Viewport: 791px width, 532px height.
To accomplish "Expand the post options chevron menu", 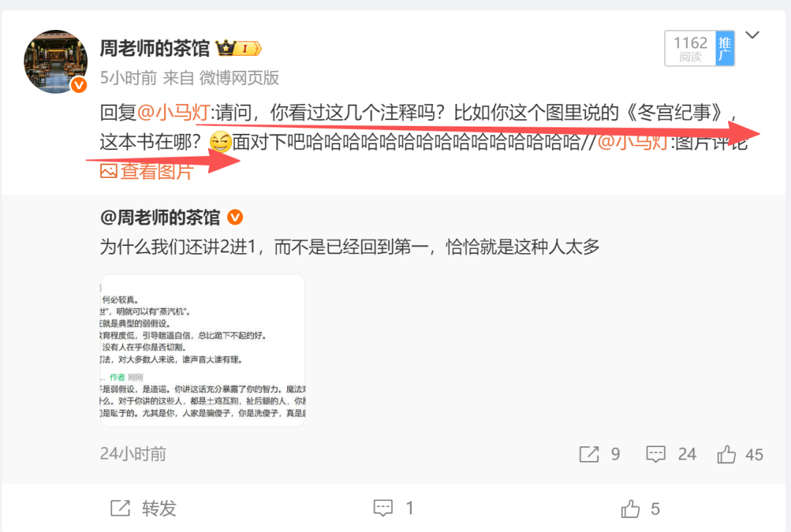I will click(x=752, y=35).
